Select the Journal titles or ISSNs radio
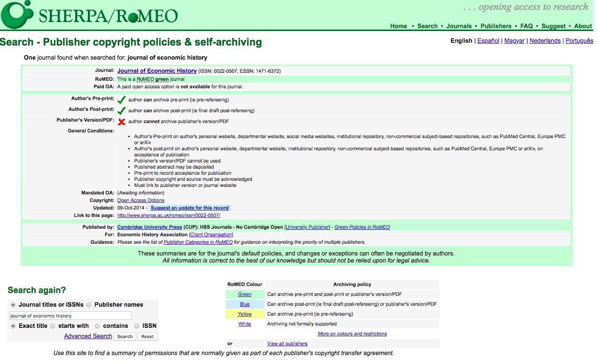This screenshot has width=597, height=364. [13, 305]
